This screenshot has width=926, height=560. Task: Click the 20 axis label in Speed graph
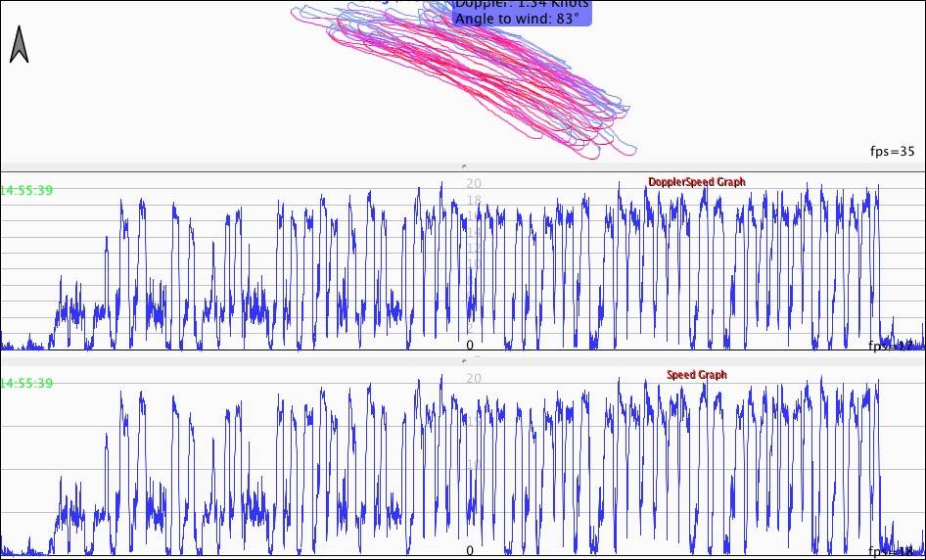(474, 378)
